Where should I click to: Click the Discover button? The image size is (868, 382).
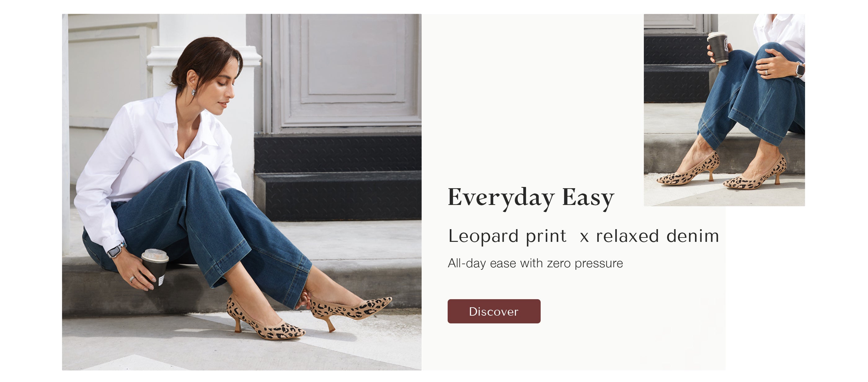pyautogui.click(x=494, y=311)
